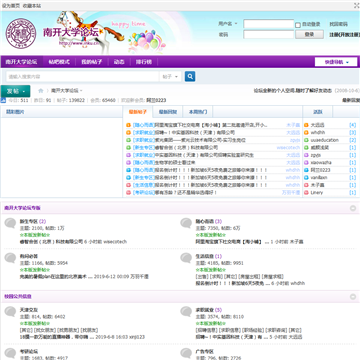Click the magnifier search button
The image size is (360, 360).
(190, 77)
